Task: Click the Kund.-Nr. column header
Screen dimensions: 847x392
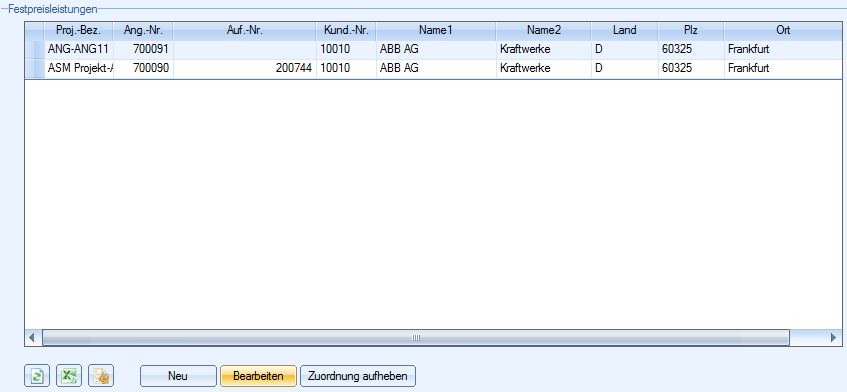Action: tap(346, 31)
